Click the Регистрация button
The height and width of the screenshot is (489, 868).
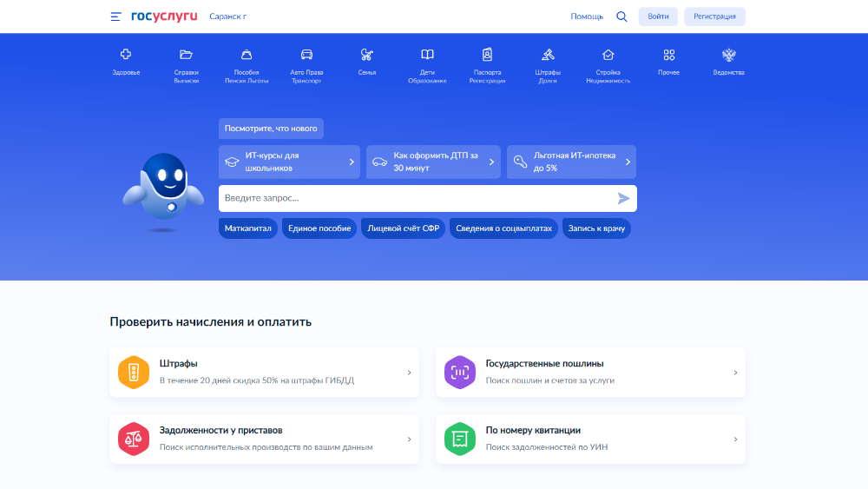[x=714, y=17]
